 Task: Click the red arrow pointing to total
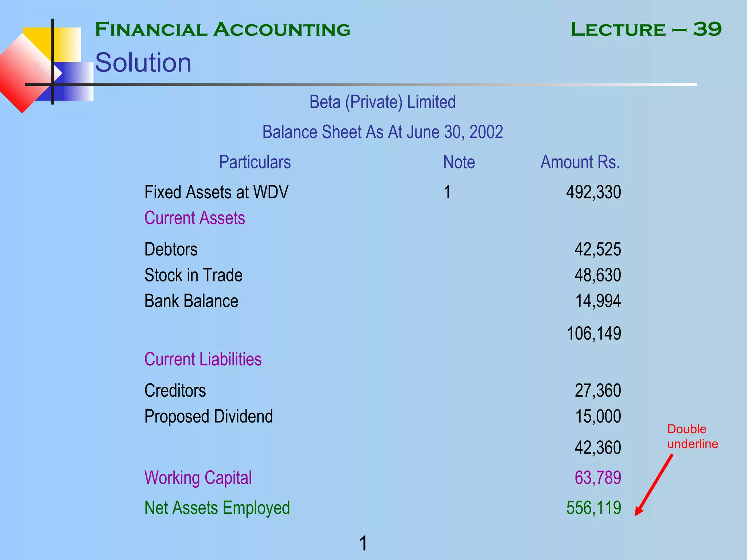(x=654, y=485)
